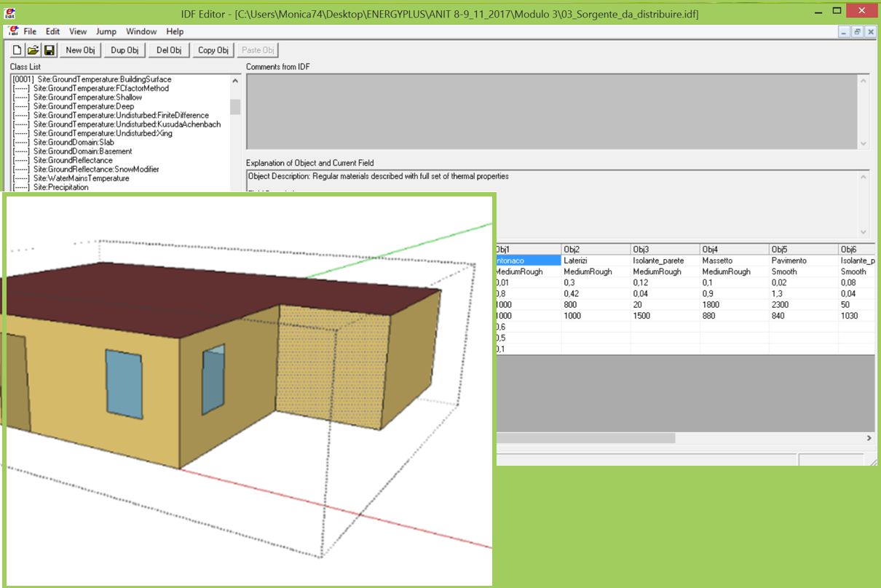This screenshot has height=588, width=881.
Task: Click the New Obj button
Action: point(79,50)
